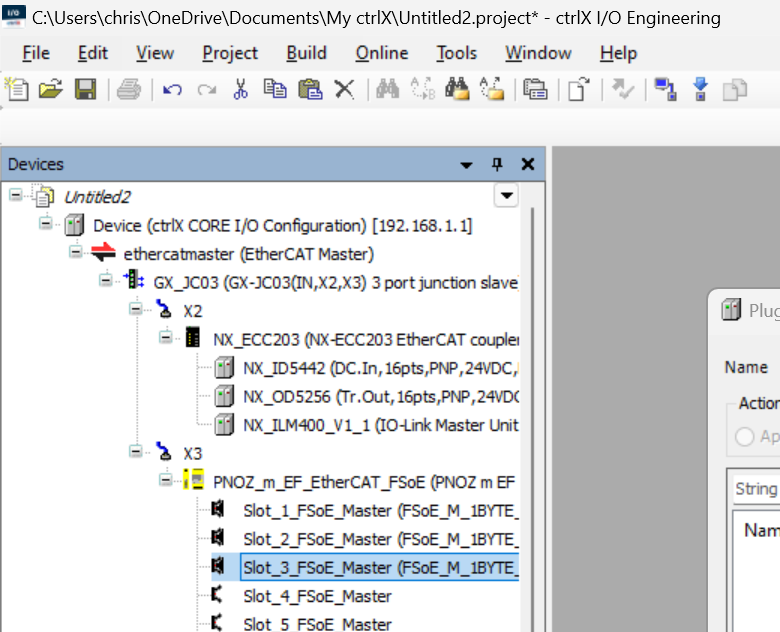Click the New Project toolbar icon
The width and height of the screenshot is (780, 632).
(17, 90)
